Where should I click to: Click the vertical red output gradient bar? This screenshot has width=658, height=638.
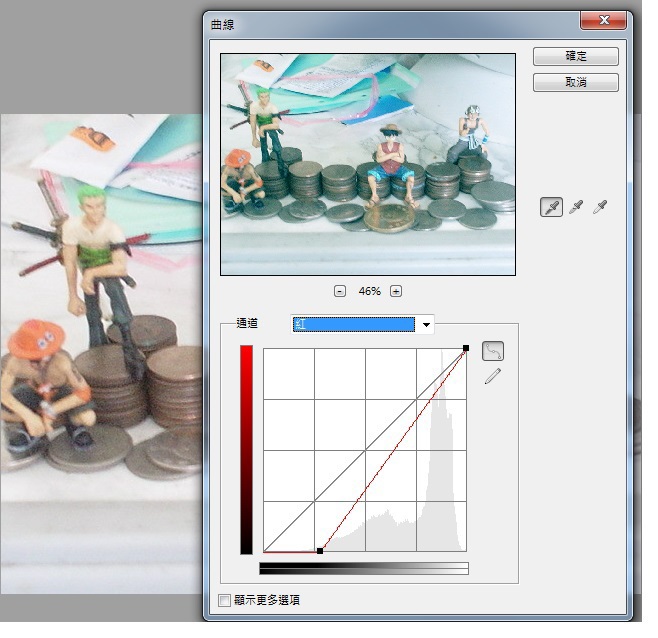point(246,450)
